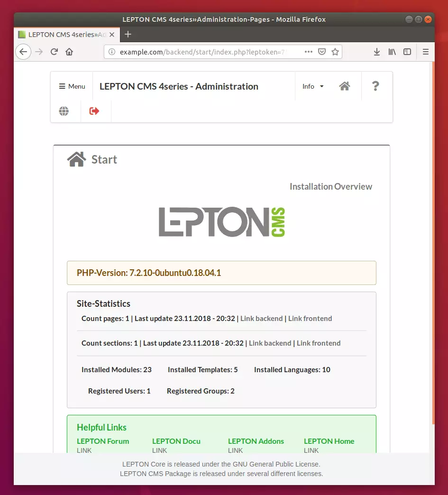View the website via globe icon
This screenshot has height=495, width=448.
[x=64, y=111]
